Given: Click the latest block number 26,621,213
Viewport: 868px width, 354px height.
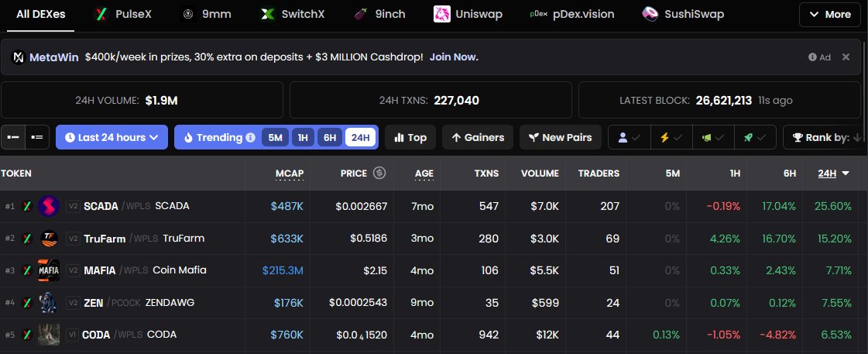Looking at the screenshot, I should [723, 100].
